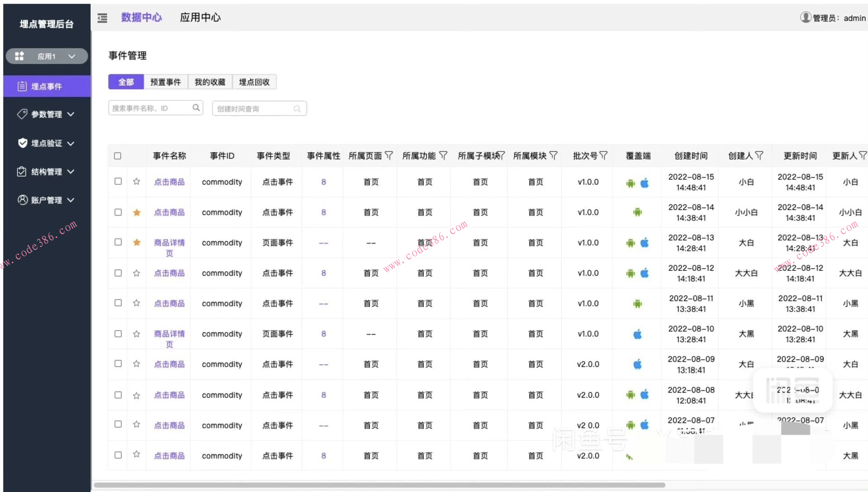Switch to the 我的收藏 tab

[210, 81]
